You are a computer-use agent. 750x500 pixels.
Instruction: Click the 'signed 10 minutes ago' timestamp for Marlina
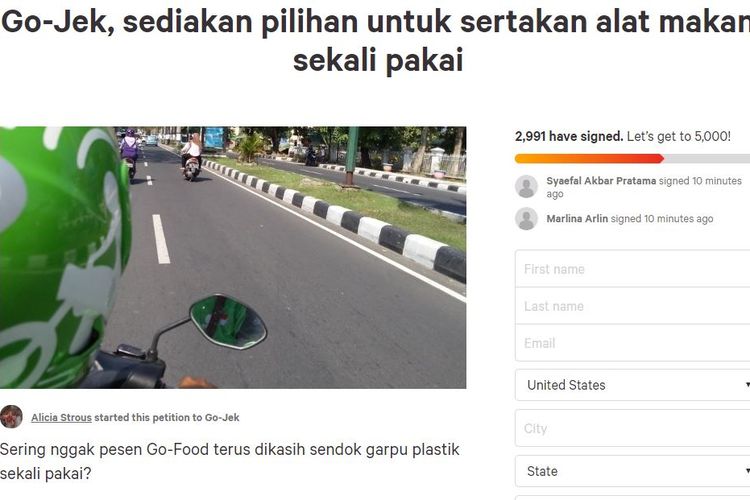coord(662,219)
